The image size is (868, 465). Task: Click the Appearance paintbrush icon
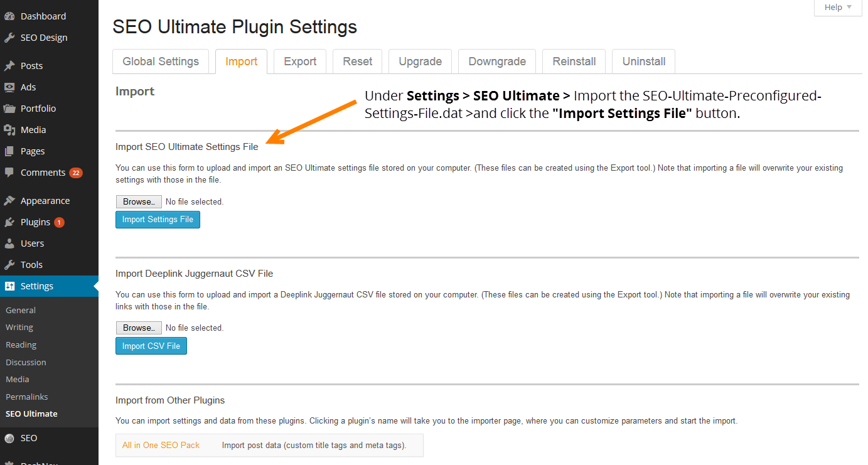coord(9,201)
